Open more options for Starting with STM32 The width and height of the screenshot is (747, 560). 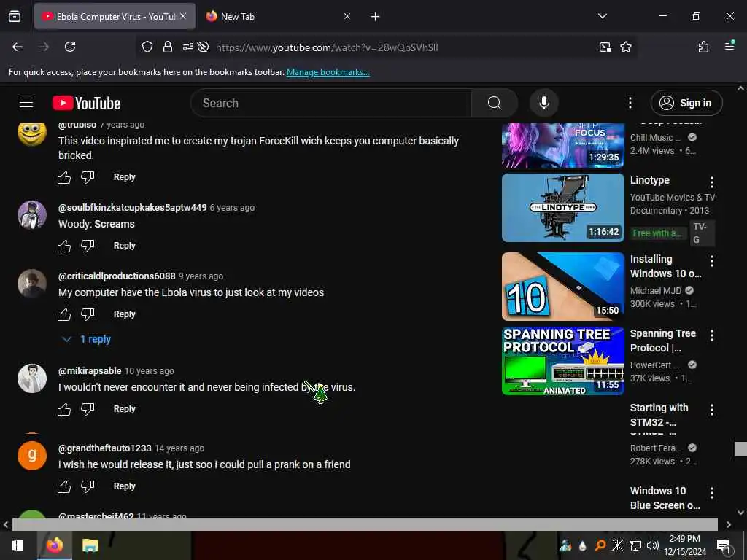712,410
